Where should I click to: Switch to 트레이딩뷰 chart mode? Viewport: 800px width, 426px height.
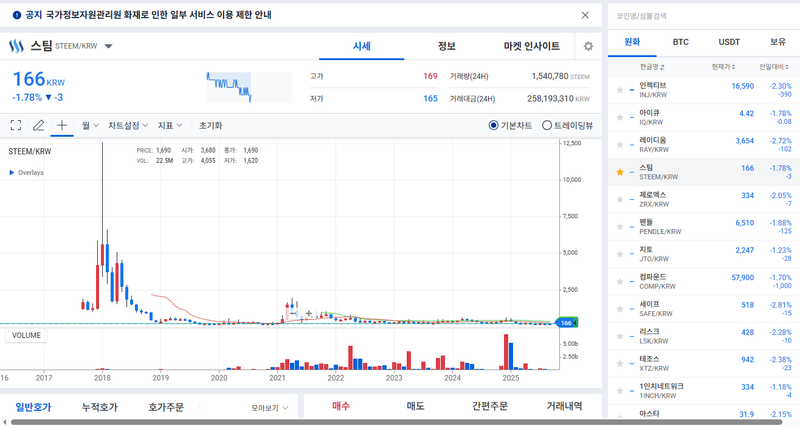pos(547,126)
